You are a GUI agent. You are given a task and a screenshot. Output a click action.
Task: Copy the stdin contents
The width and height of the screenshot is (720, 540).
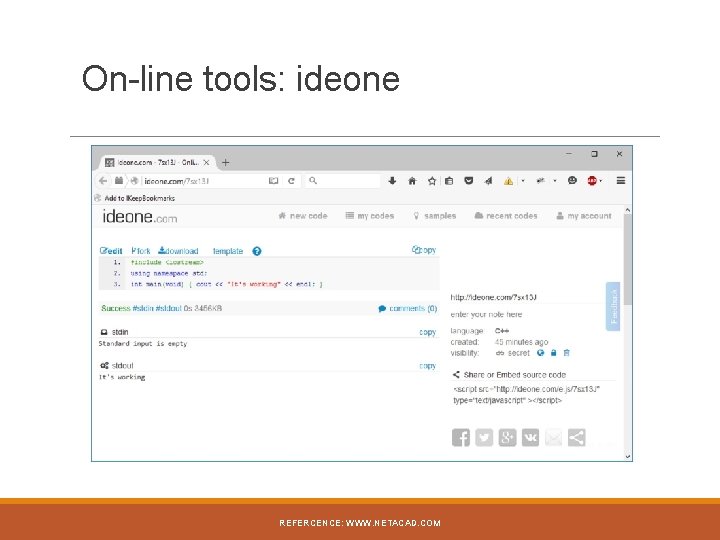(x=428, y=332)
